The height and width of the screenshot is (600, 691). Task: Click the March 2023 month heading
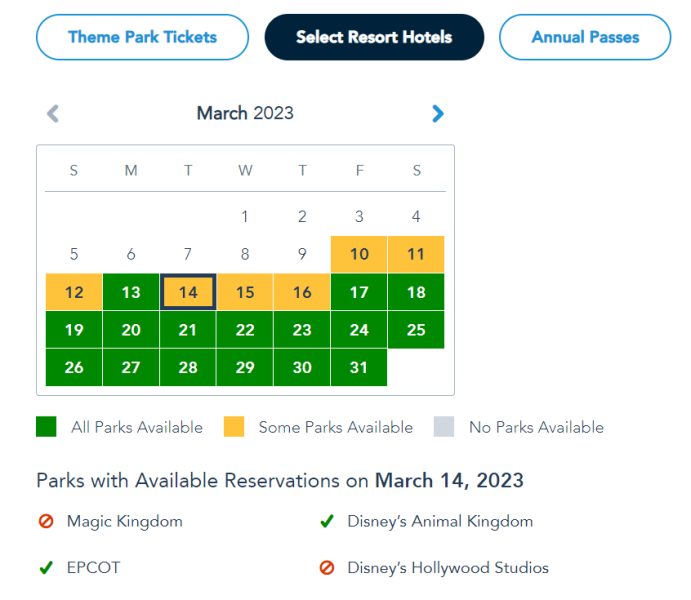coord(245,113)
